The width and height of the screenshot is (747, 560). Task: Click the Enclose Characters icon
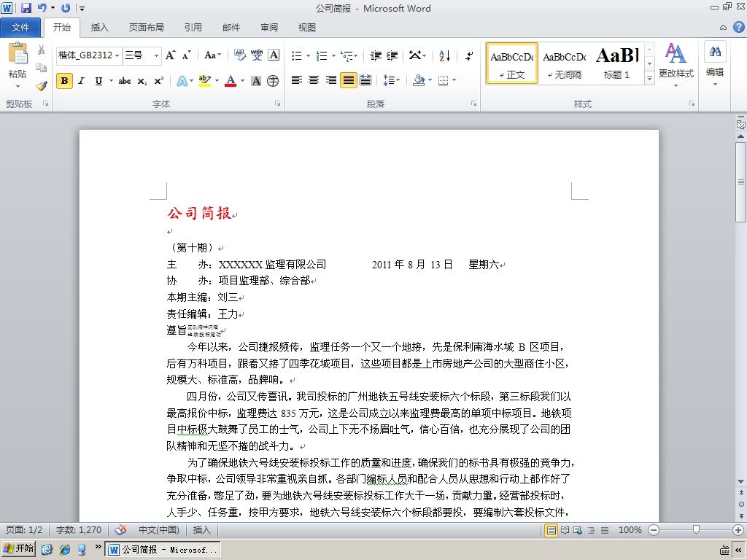coord(273,81)
